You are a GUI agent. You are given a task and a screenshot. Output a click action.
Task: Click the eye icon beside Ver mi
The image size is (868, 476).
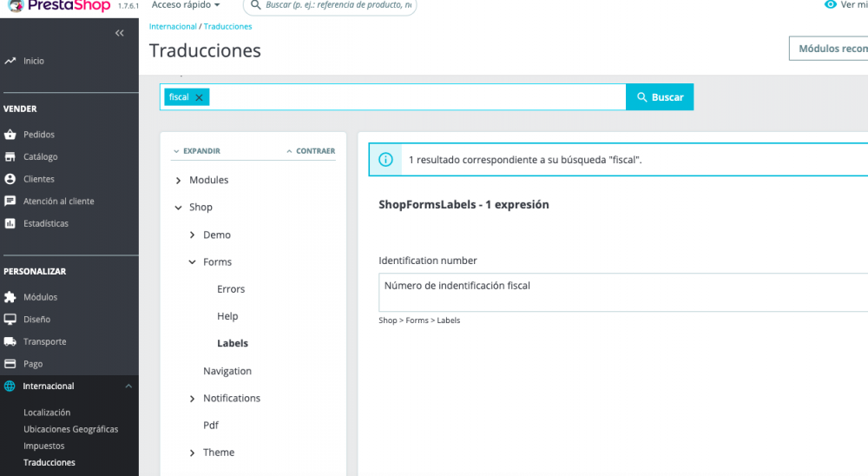coord(831,4)
